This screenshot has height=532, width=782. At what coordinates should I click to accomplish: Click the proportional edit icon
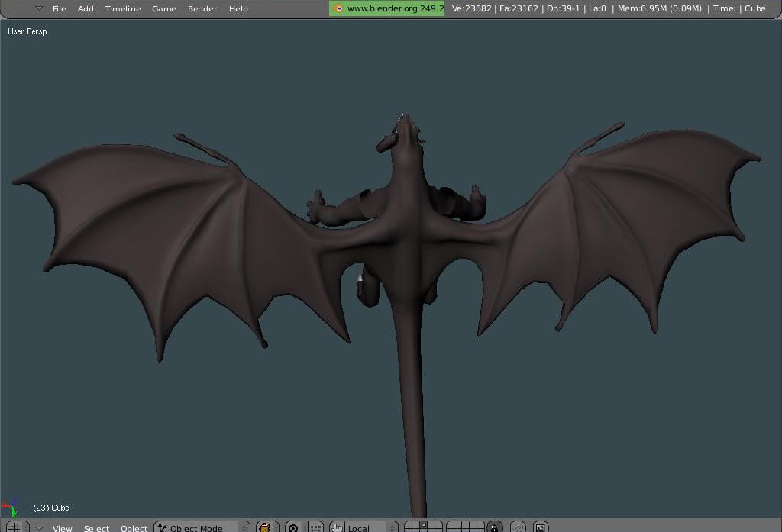click(x=518, y=527)
